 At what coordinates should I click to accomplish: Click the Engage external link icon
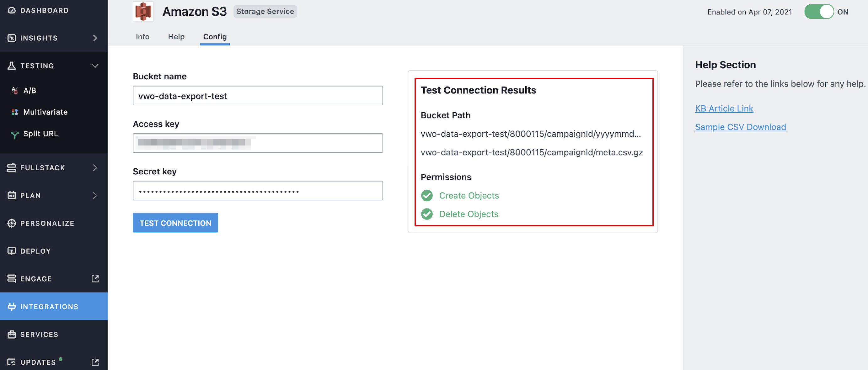click(95, 279)
